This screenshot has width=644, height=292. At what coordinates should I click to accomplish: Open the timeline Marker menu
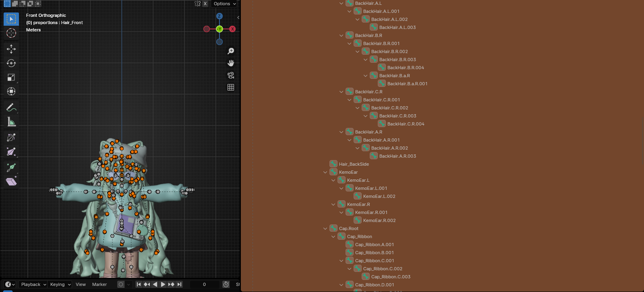point(99,284)
